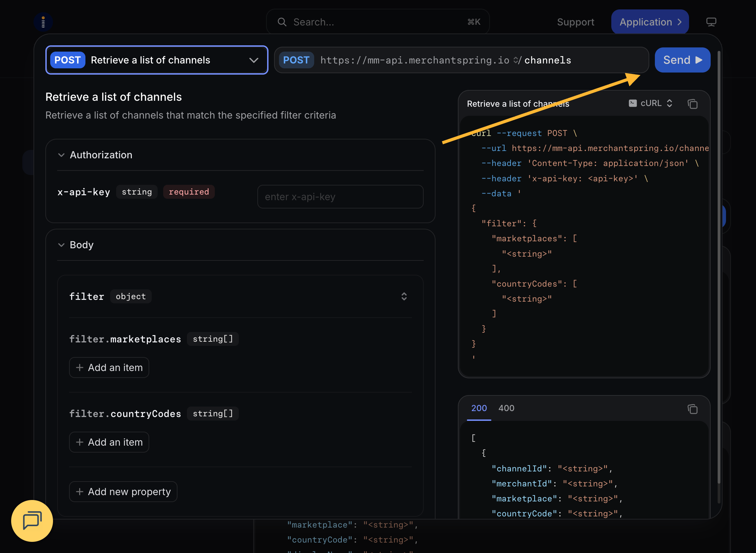Click the filter.marketplaces label
This screenshot has width=756, height=553.
click(125, 339)
